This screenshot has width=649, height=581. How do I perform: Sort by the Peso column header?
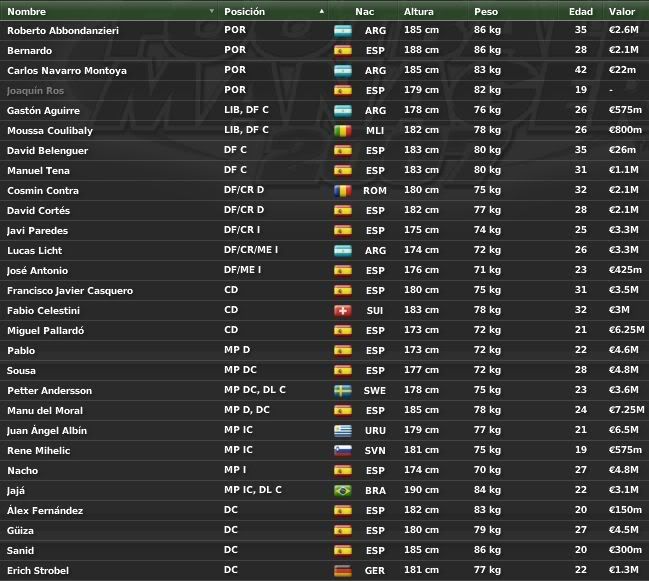tap(486, 12)
